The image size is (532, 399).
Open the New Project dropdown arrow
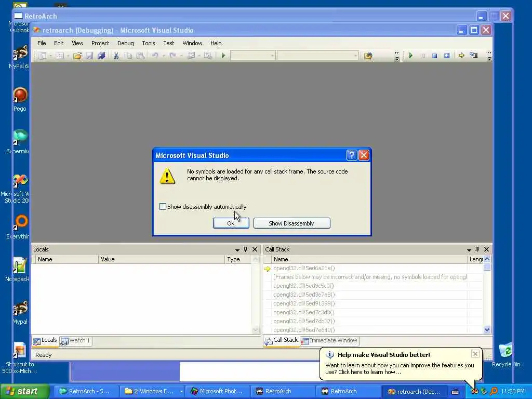tap(50, 56)
